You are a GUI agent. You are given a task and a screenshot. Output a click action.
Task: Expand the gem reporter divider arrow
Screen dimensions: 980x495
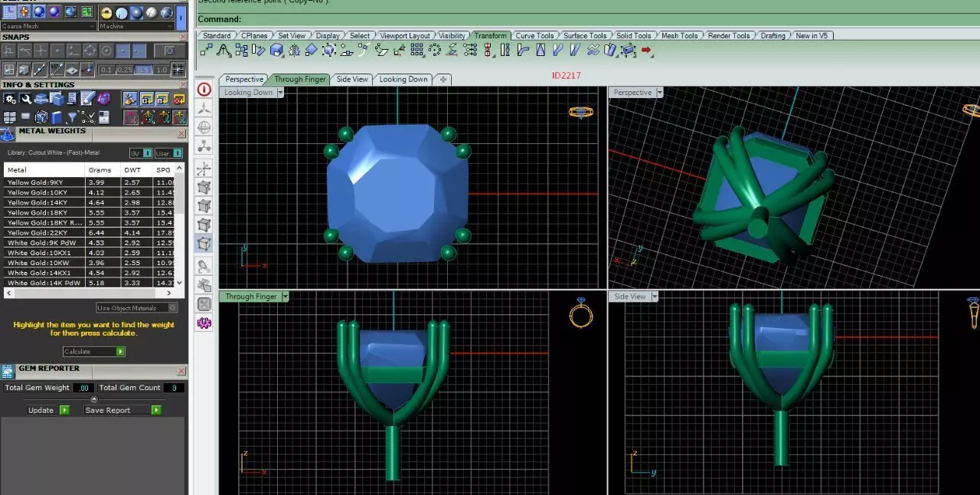point(94,399)
